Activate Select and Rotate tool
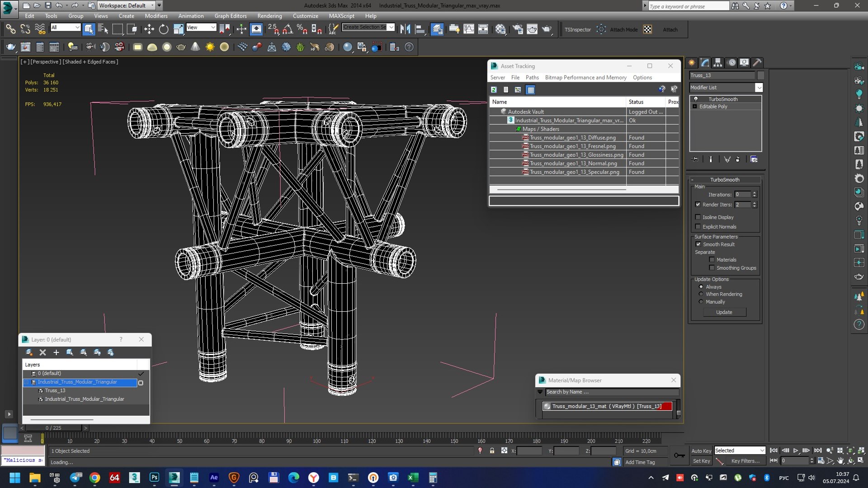The image size is (868, 488). point(164,29)
